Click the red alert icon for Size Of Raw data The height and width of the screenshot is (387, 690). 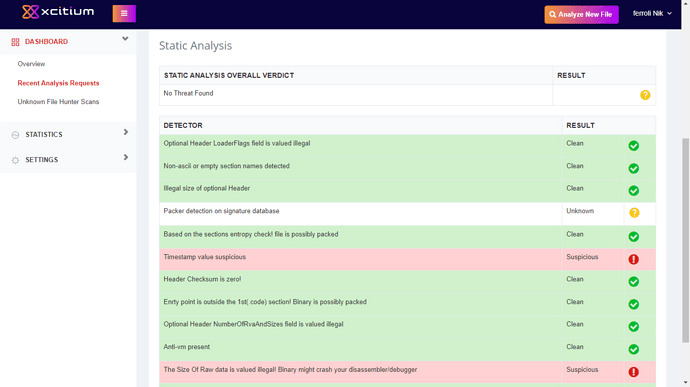pyautogui.click(x=634, y=372)
